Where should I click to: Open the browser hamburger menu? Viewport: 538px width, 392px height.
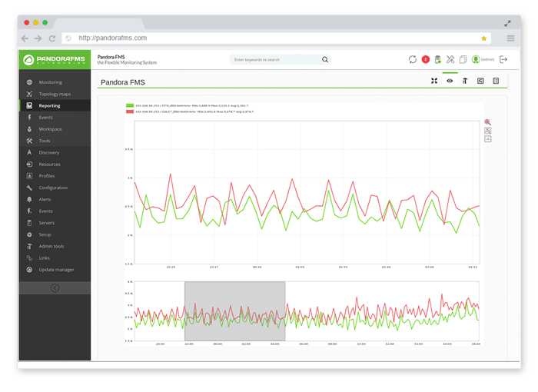(510, 38)
